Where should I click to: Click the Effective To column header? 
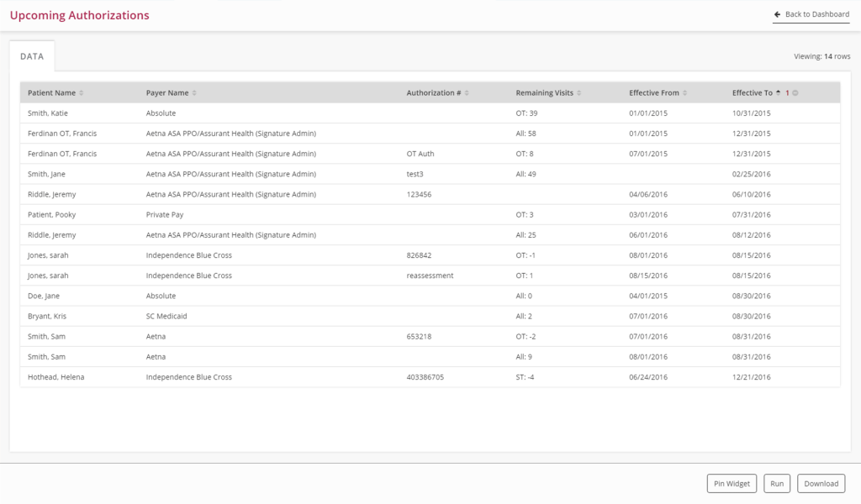point(752,92)
